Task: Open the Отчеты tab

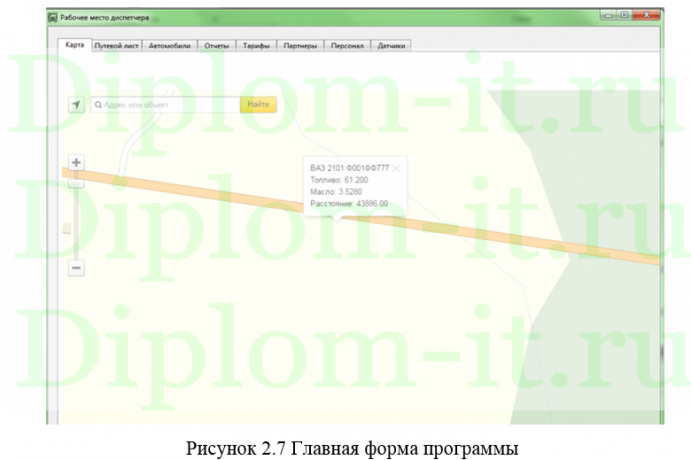Action: click(217, 46)
